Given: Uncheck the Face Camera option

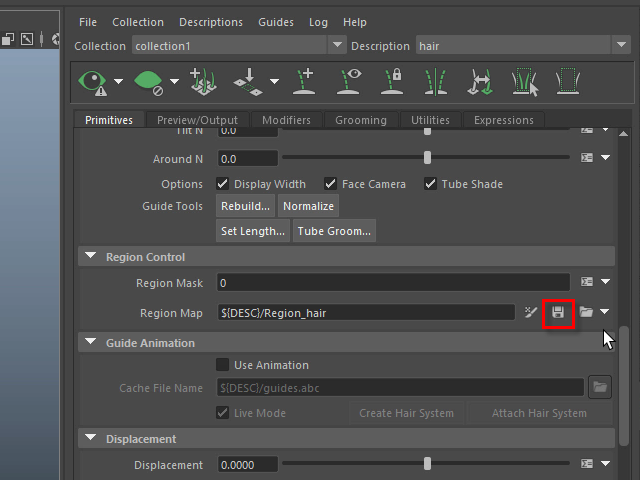Looking at the screenshot, I should [x=330, y=184].
